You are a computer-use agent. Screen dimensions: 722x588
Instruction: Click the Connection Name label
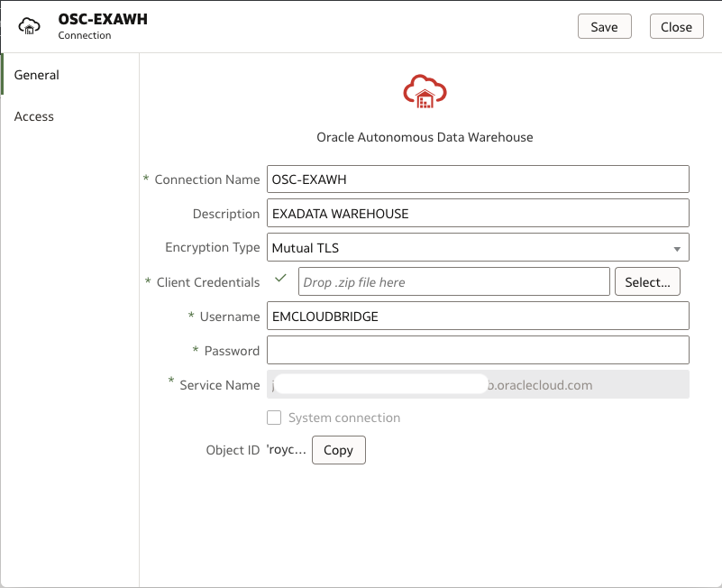tap(206, 179)
